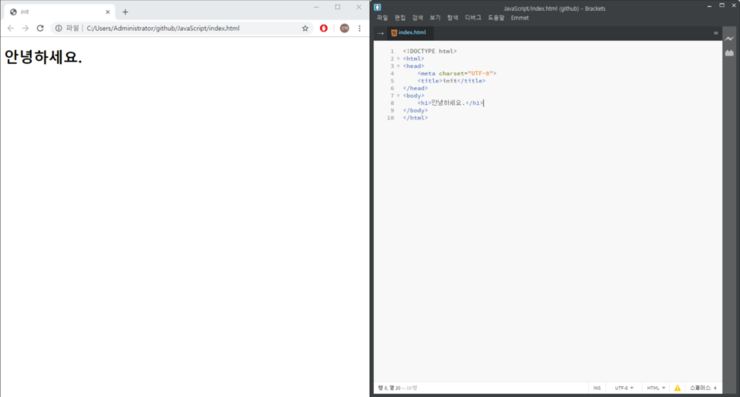Click Chrome forward arrow
This screenshot has height=397, width=740.
[x=25, y=28]
